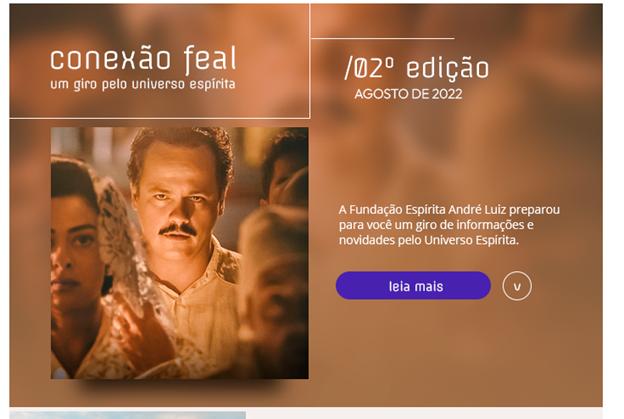
Task: Click the "AGOSTO DE 2022" date text
Action: coord(408,94)
